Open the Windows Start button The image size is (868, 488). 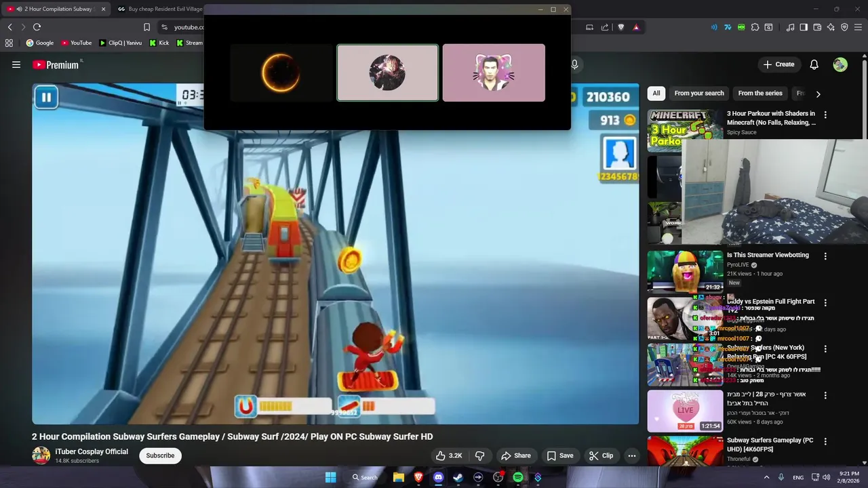coord(330,477)
